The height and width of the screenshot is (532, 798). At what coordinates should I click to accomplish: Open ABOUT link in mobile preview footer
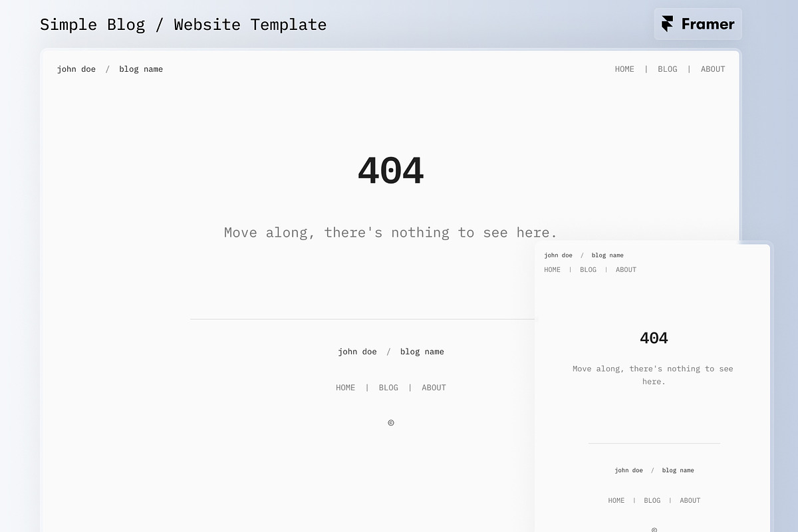pyautogui.click(x=690, y=501)
